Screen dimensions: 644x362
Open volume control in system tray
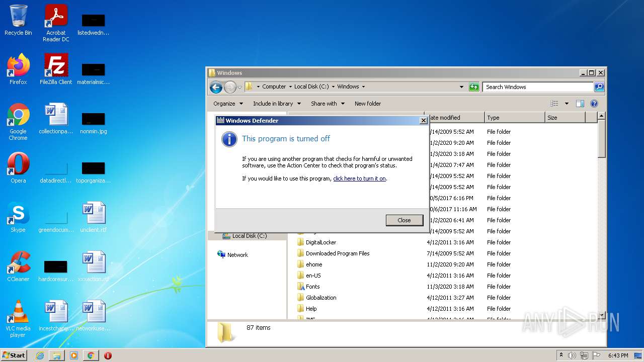[572, 355]
